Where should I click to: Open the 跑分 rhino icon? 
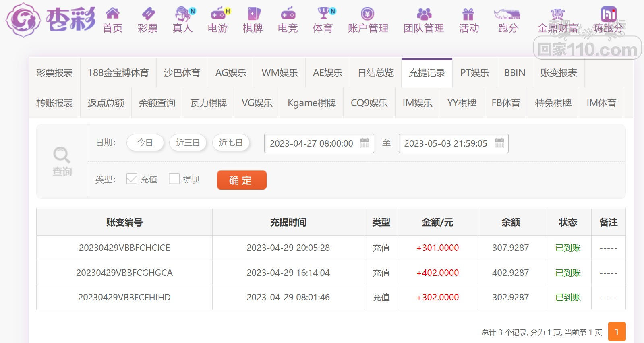507,14
